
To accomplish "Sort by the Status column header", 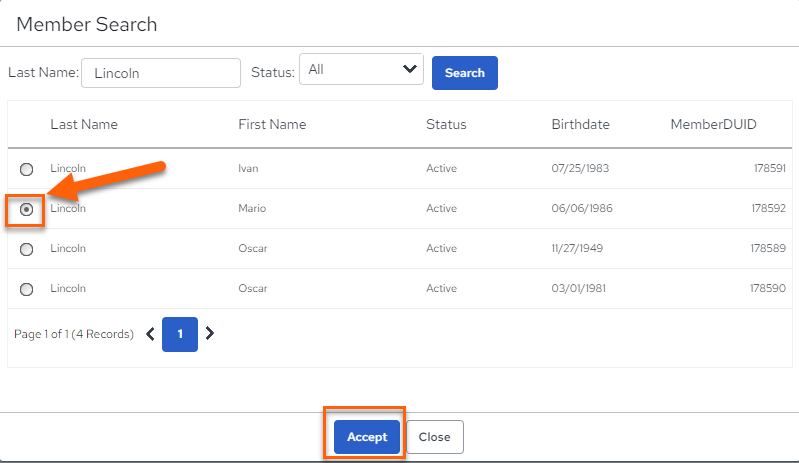I will coord(446,124).
